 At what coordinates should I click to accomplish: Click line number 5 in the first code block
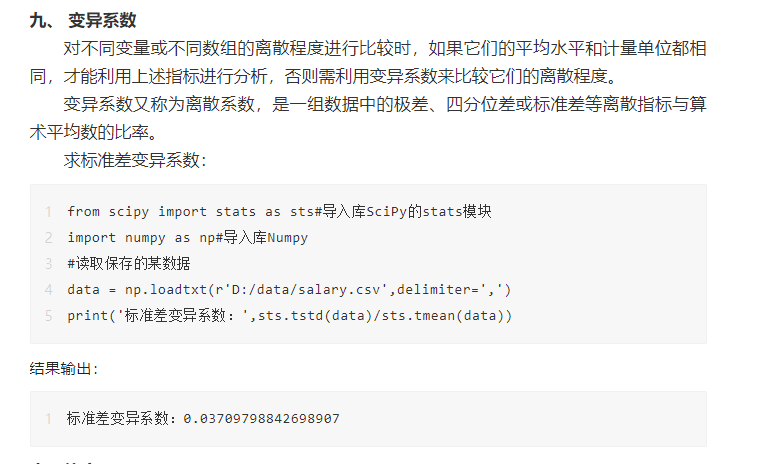tap(48, 316)
